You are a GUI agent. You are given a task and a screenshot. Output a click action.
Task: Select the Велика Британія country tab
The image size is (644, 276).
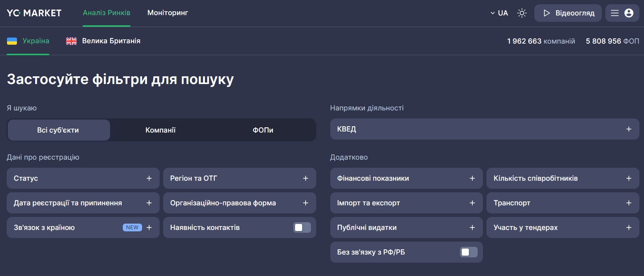pos(103,41)
